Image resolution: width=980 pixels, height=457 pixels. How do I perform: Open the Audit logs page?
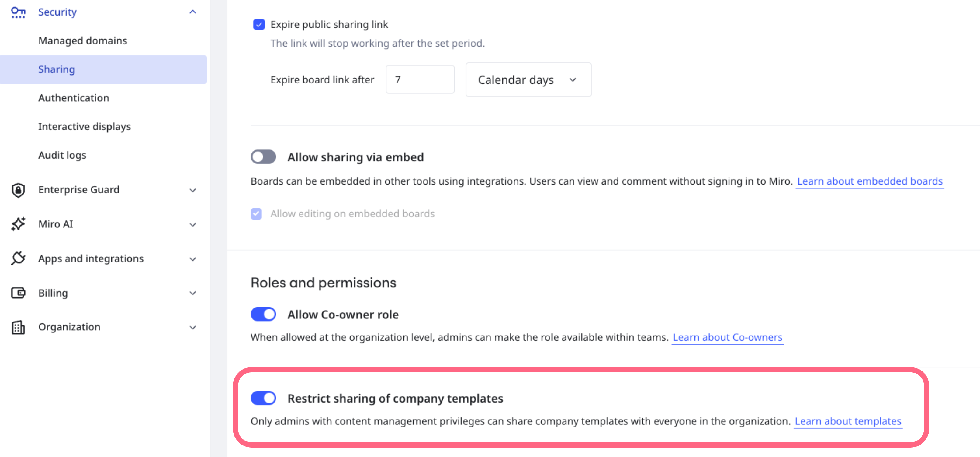[x=62, y=155]
